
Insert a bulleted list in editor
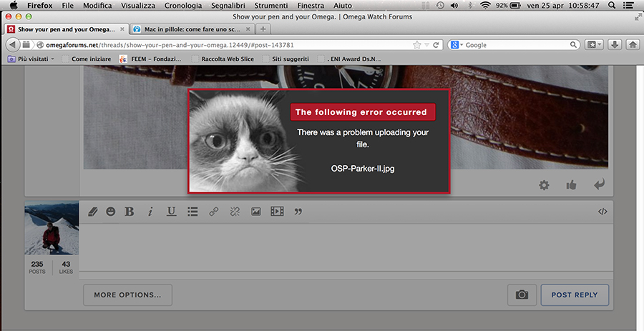pos(192,212)
